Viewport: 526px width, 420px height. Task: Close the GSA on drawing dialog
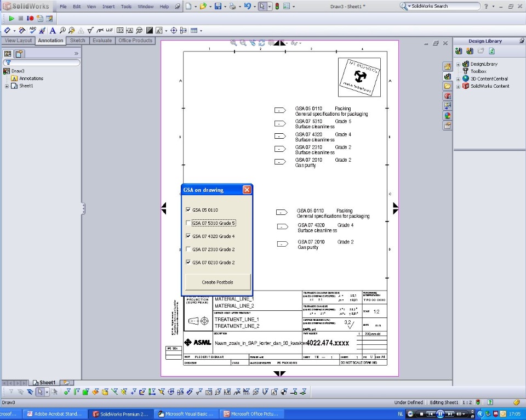247,190
